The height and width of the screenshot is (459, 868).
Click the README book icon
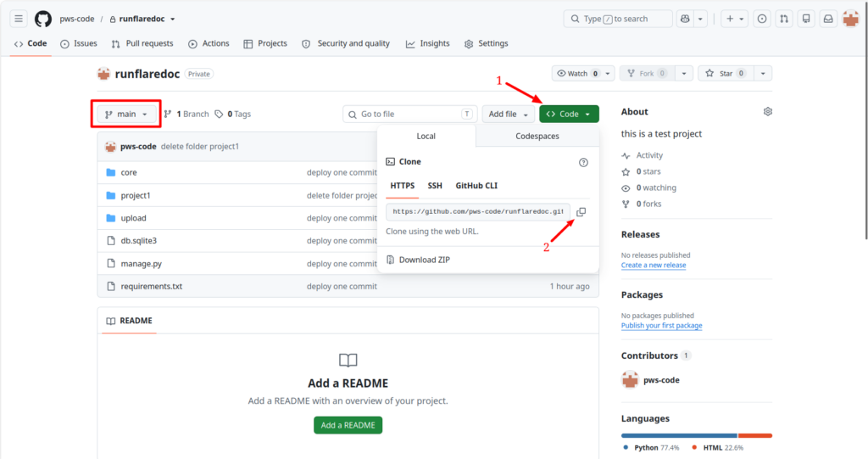pyautogui.click(x=111, y=321)
